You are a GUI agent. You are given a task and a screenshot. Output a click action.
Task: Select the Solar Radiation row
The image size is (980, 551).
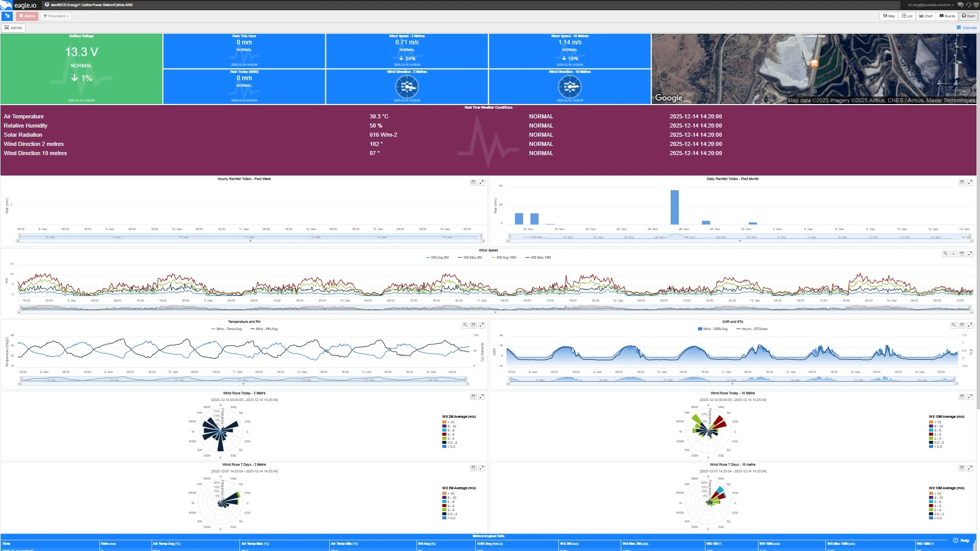[488, 135]
